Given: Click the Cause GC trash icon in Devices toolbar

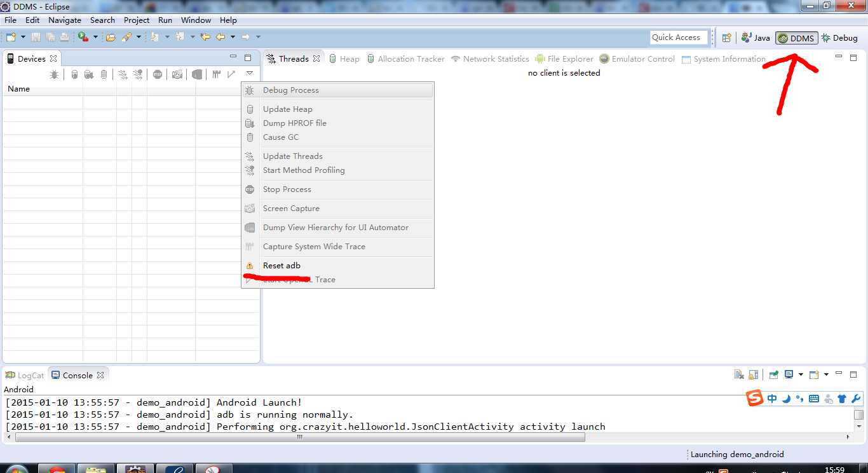Looking at the screenshot, I should pyautogui.click(x=104, y=74).
